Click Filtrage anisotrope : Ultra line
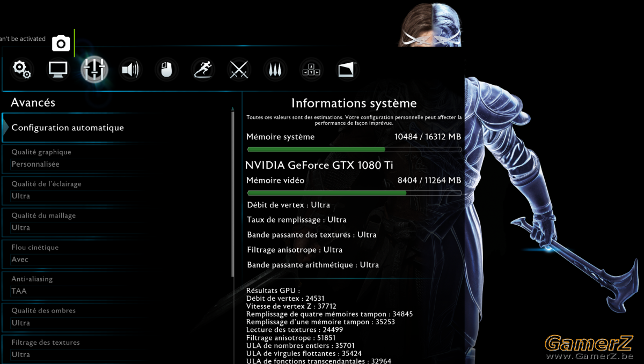Screen dimensions: 644x364 click(x=295, y=250)
